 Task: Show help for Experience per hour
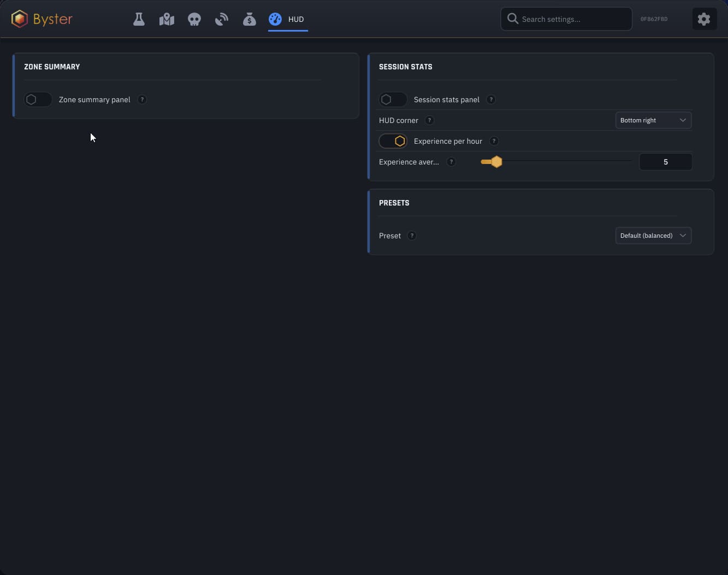pos(494,141)
